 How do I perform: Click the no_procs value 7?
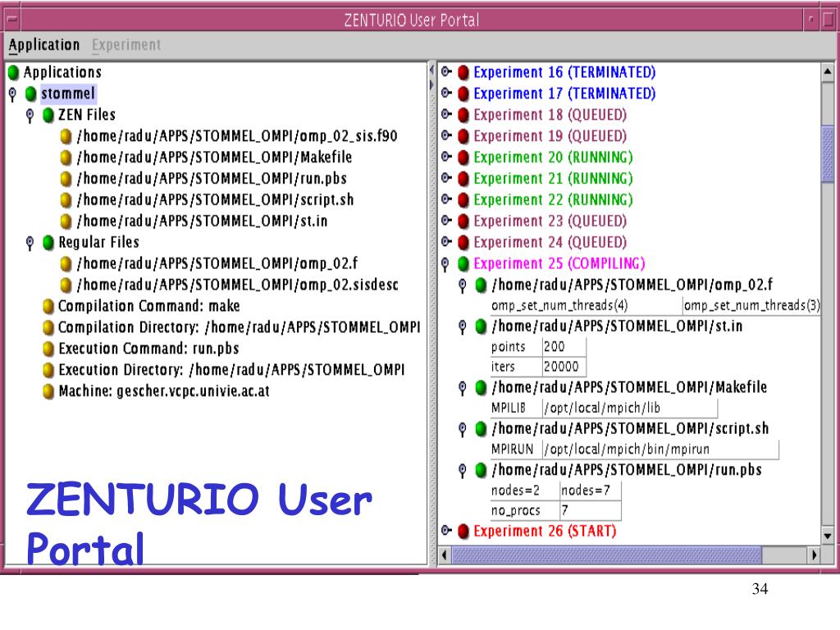[x=591, y=510]
